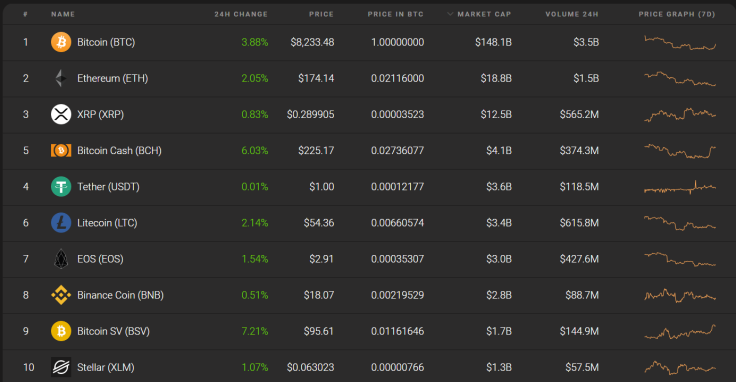736x382 pixels.
Task: Open the XRP (XRP) coin page
Action: (100, 115)
